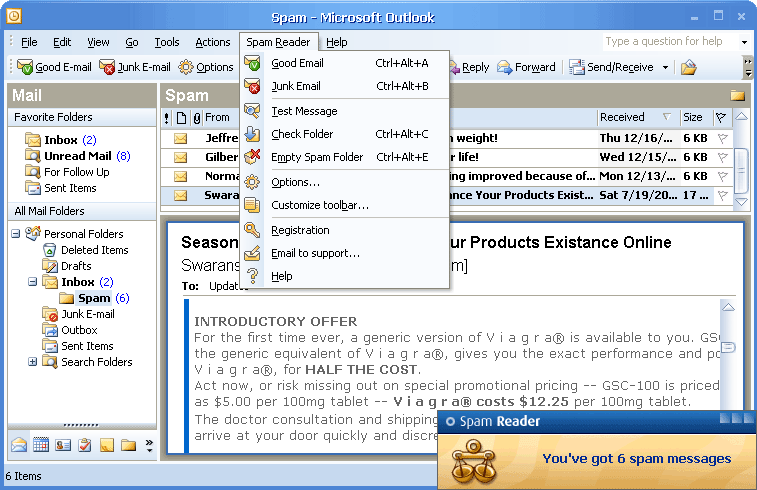This screenshot has width=757, height=490.
Task: Open the Actions menu
Action: 212,42
